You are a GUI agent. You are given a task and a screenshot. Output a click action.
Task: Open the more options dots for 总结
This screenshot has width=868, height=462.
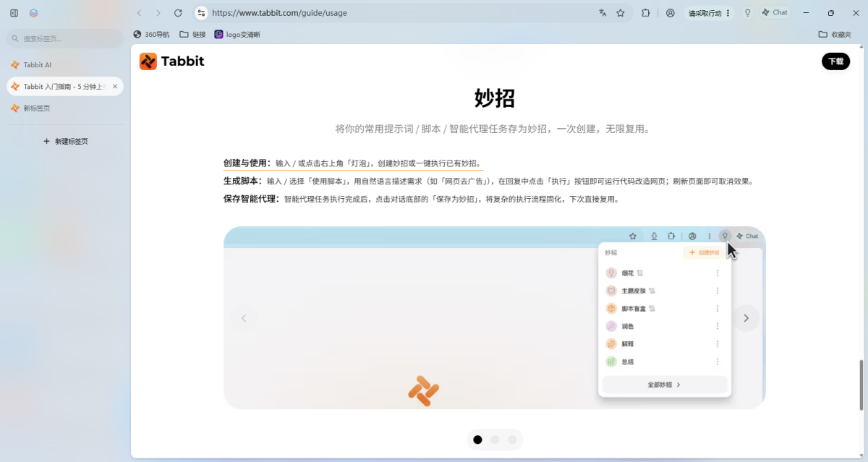pyautogui.click(x=718, y=362)
